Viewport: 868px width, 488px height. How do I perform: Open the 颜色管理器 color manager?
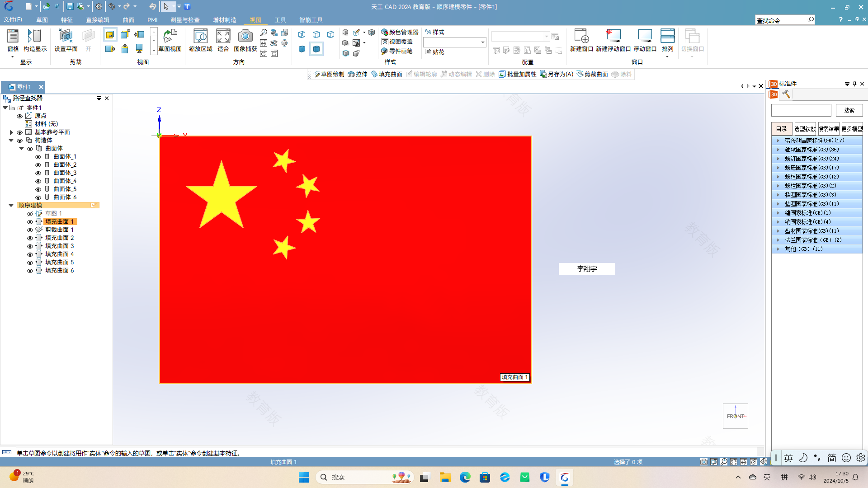400,32
